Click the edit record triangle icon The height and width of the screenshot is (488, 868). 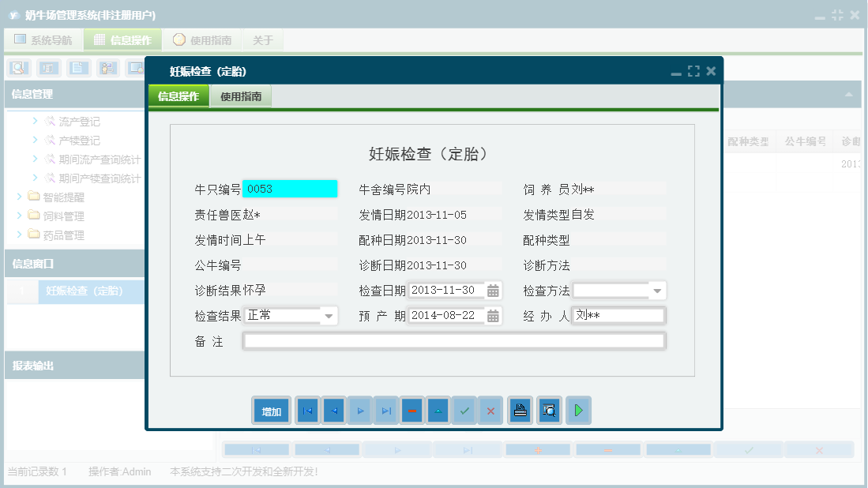(438, 410)
